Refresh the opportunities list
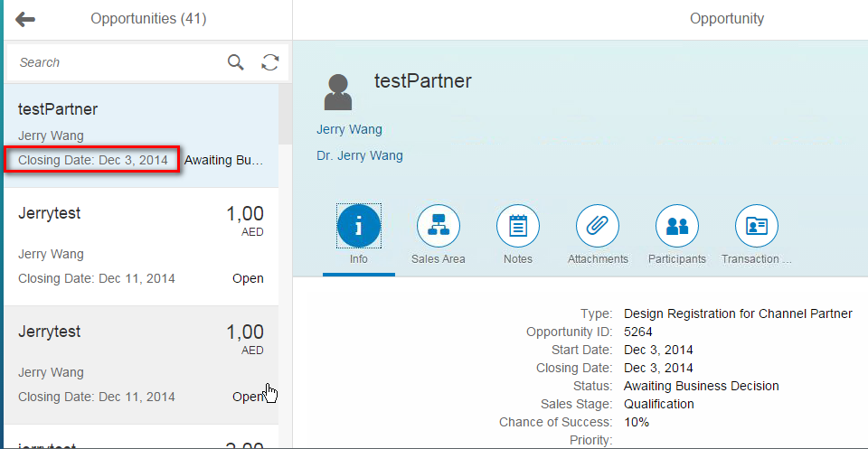The image size is (868, 449). pyautogui.click(x=269, y=62)
